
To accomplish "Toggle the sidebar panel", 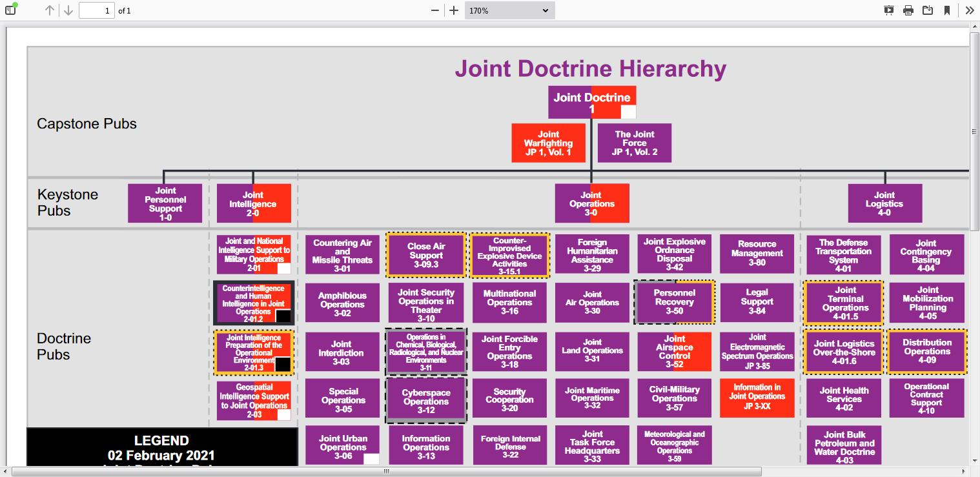I will tap(10, 10).
